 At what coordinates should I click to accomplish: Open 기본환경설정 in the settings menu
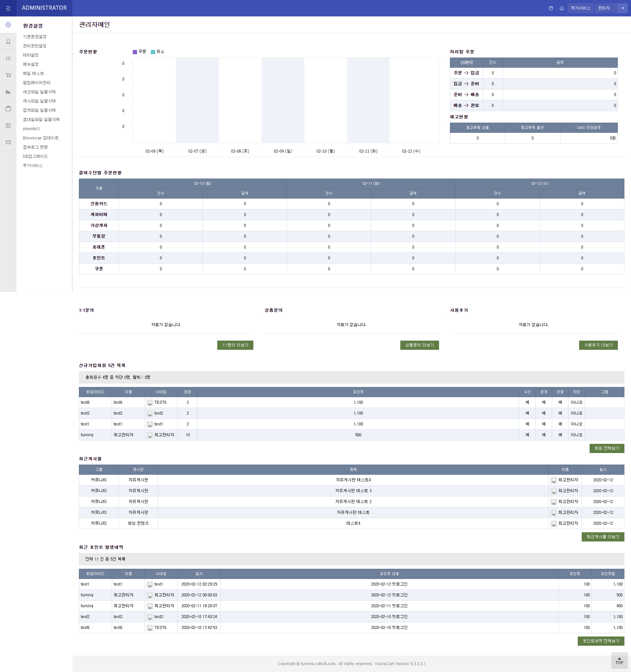[x=35, y=36]
